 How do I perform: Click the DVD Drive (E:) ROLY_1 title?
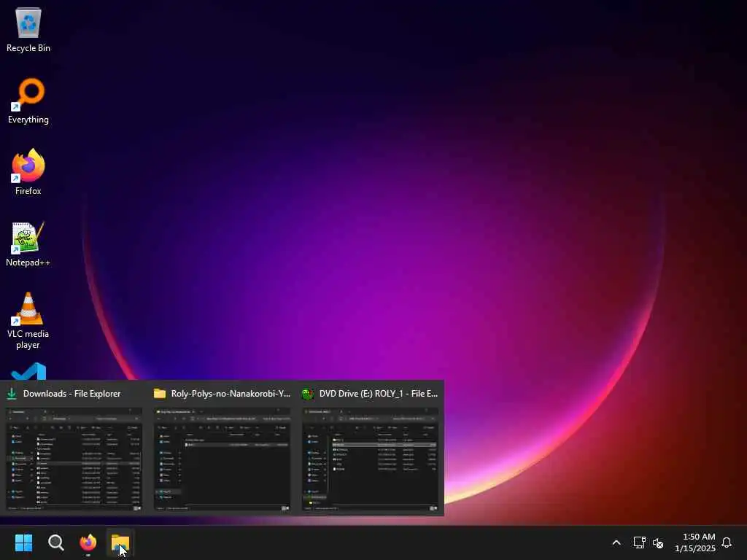379,394
